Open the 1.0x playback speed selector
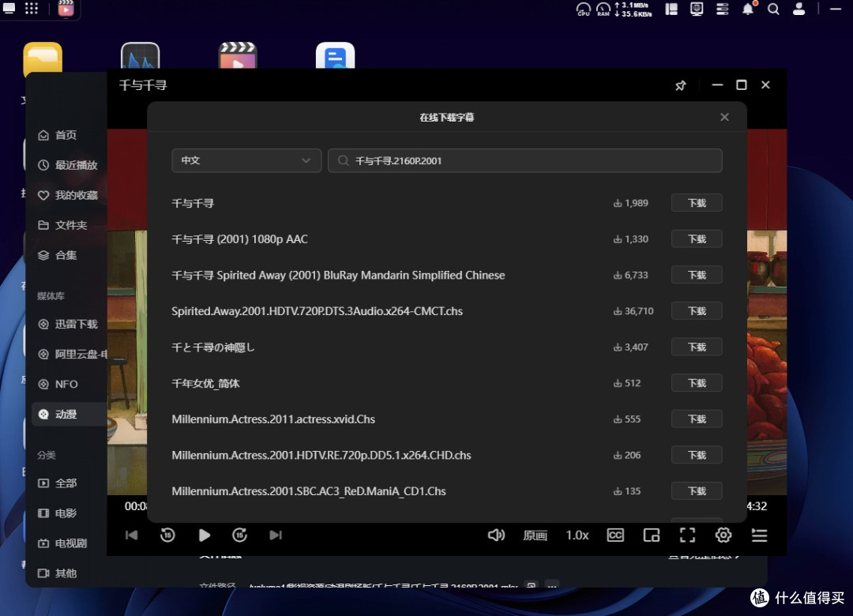The image size is (853, 616). click(x=577, y=535)
